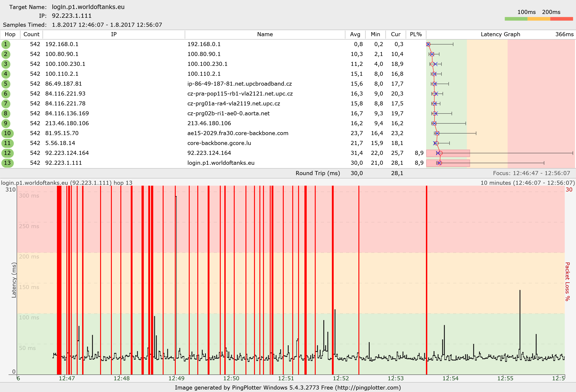The height and width of the screenshot is (392, 576).
Task: Click the cz-prg02b-ri1-ae0-0.aorta.net row name
Action: click(228, 114)
